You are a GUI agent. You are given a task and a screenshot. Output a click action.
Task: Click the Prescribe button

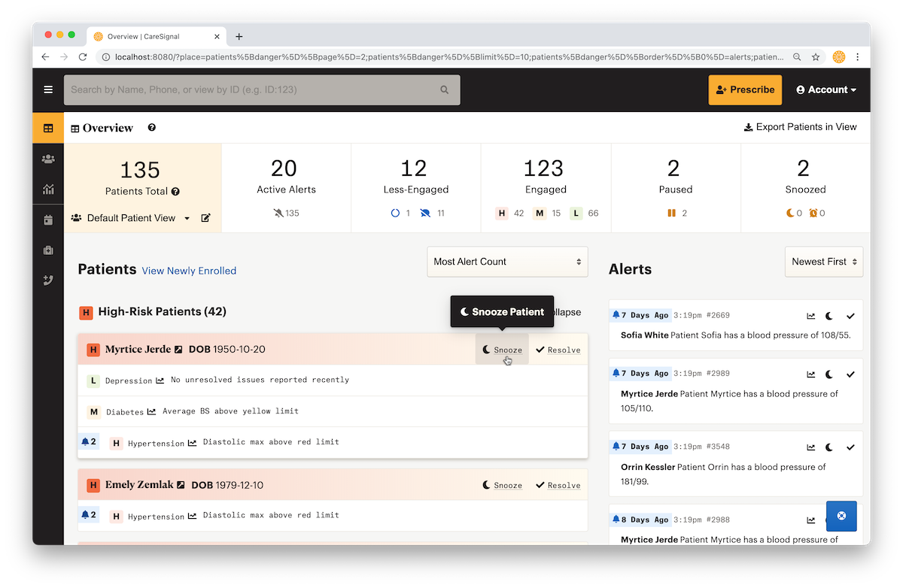(745, 89)
